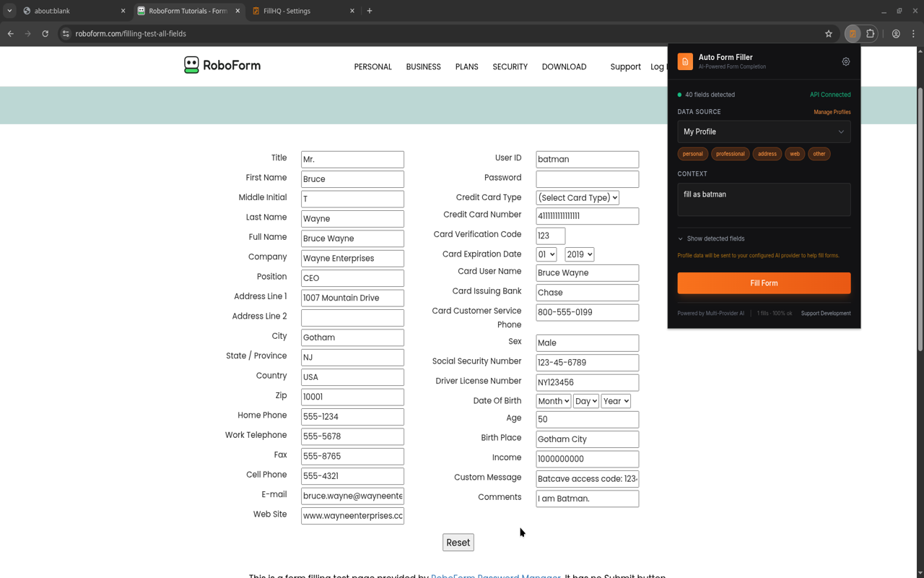Open the expiration year dropdown showing 2019
The height and width of the screenshot is (578, 924).
tap(579, 254)
